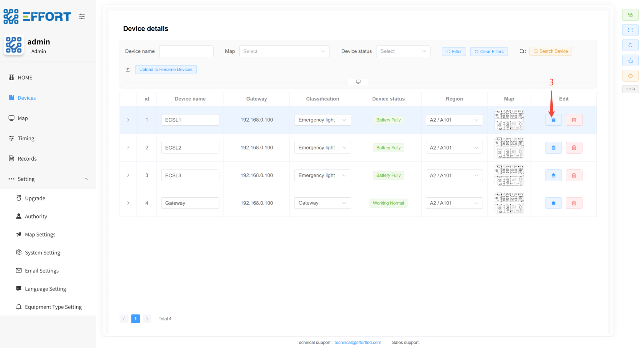Viewport: 644px width, 348px height.
Task: Click the blue clipboard edit button for ECSL1
Action: [553, 120]
